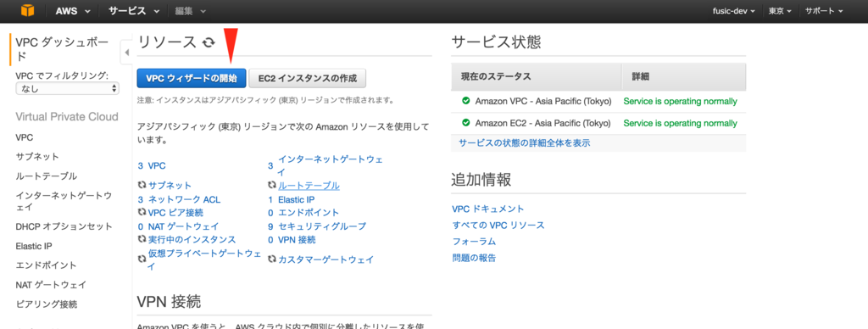This screenshot has width=868, height=329.
Task: Open the フォーラム link
Action: coord(474,242)
